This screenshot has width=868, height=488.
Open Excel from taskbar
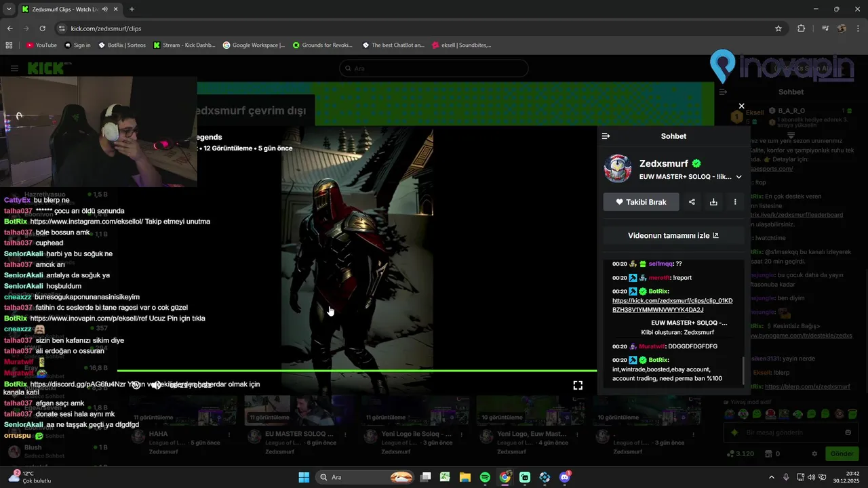pyautogui.click(x=445, y=477)
